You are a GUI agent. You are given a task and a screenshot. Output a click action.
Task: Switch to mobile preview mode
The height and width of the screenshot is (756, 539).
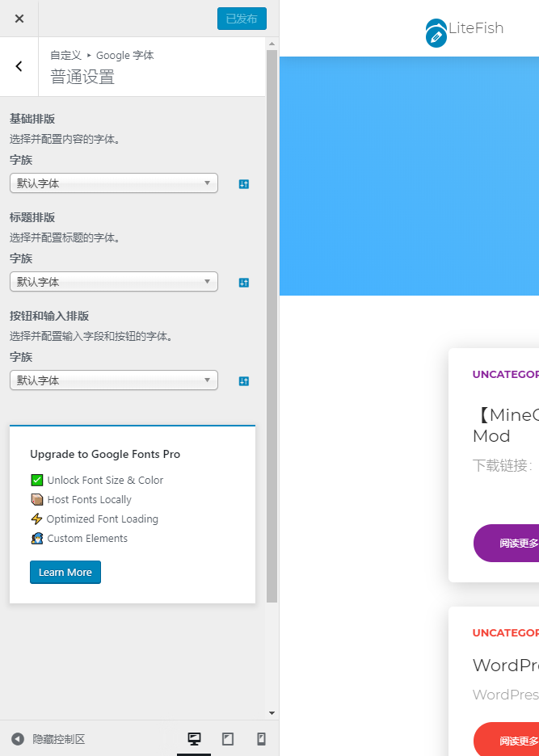pyautogui.click(x=261, y=739)
